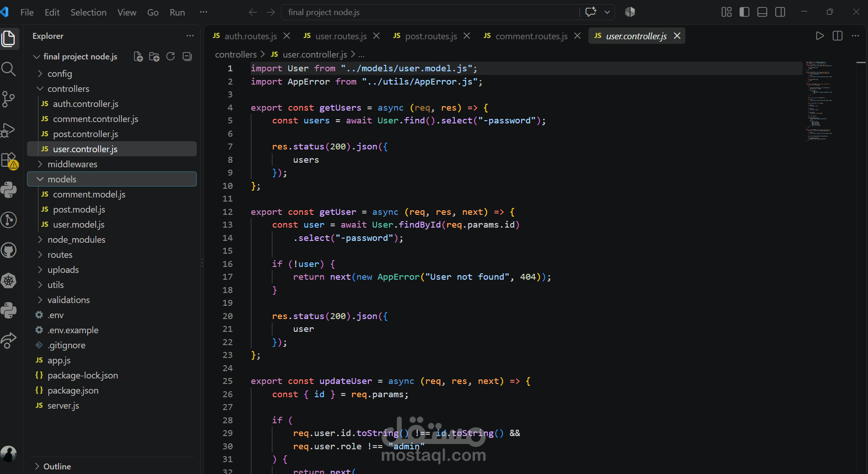Close the auth.routes.js tab
This screenshot has height=474, width=868.
point(287,36)
